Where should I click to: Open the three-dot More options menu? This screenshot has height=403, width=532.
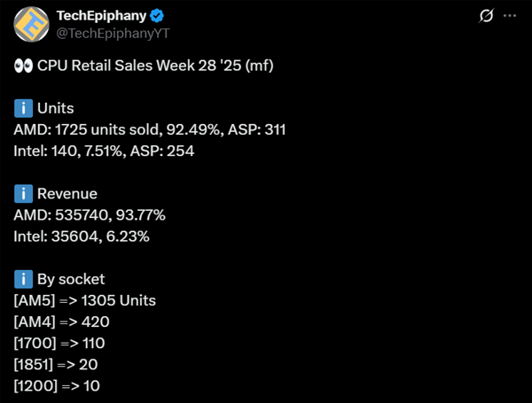[510, 16]
